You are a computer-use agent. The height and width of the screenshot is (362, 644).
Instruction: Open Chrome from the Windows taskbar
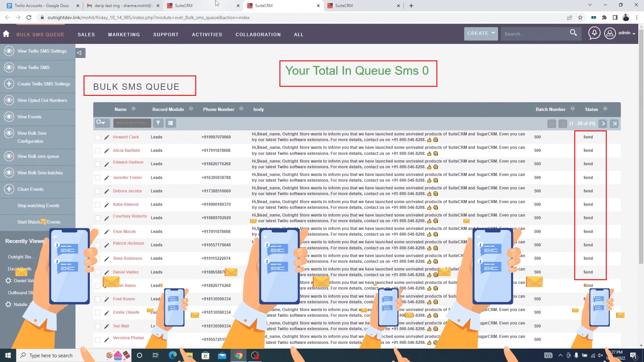pos(238,355)
